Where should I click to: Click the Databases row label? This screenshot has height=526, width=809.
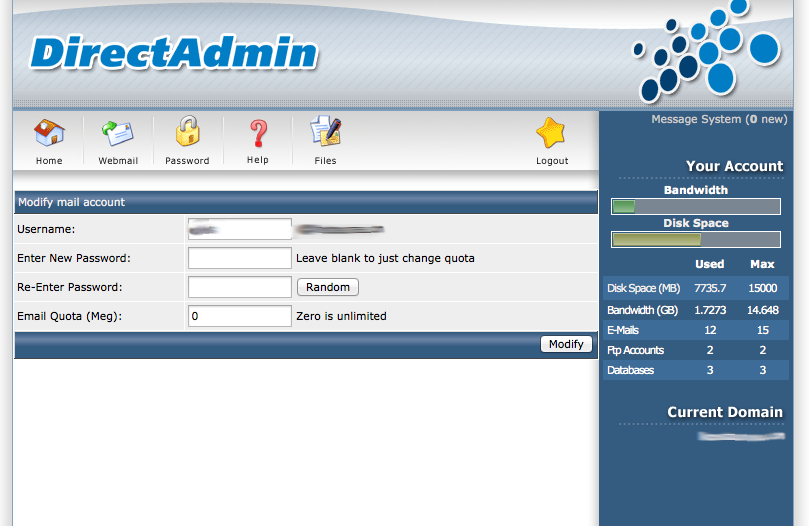630,370
